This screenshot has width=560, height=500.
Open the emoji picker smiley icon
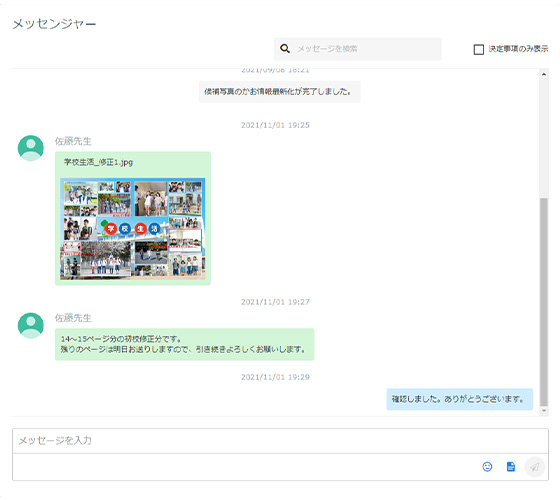click(x=487, y=466)
